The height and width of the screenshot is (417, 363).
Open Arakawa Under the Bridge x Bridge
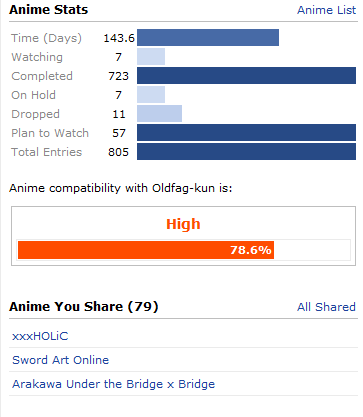coord(113,384)
